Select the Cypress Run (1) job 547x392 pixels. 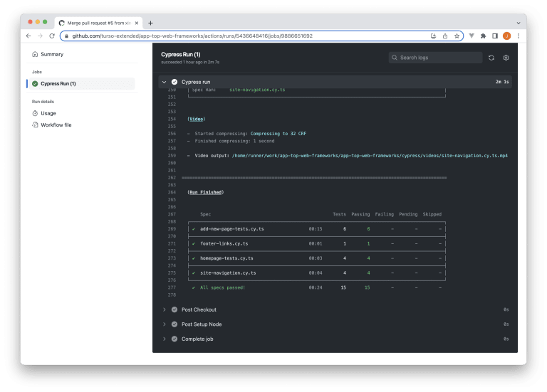click(x=82, y=84)
